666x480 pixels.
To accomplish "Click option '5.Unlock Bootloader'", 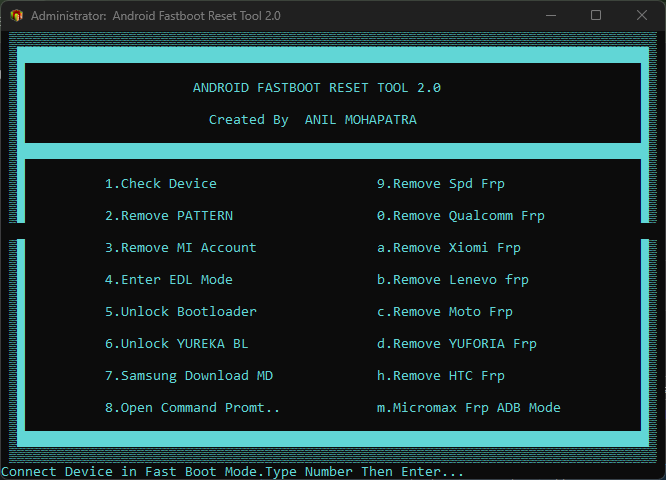I will pos(181,312).
